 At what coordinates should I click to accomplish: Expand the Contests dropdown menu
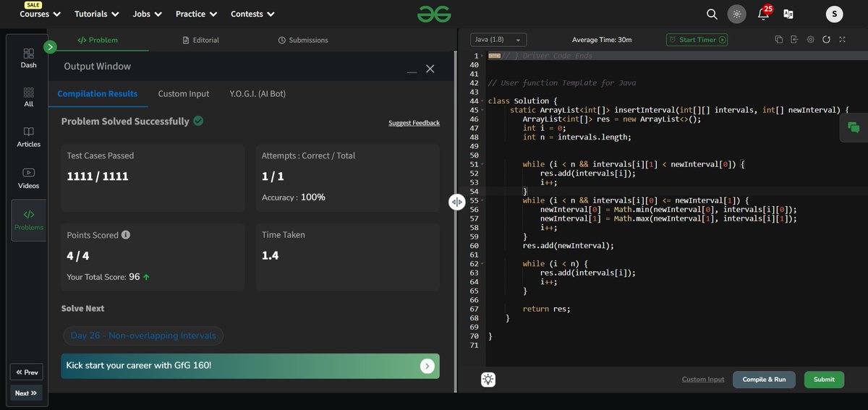pyautogui.click(x=252, y=14)
